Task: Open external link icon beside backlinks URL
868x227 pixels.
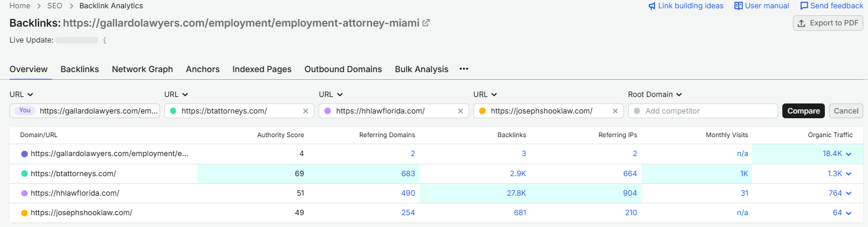Action: pyautogui.click(x=426, y=23)
